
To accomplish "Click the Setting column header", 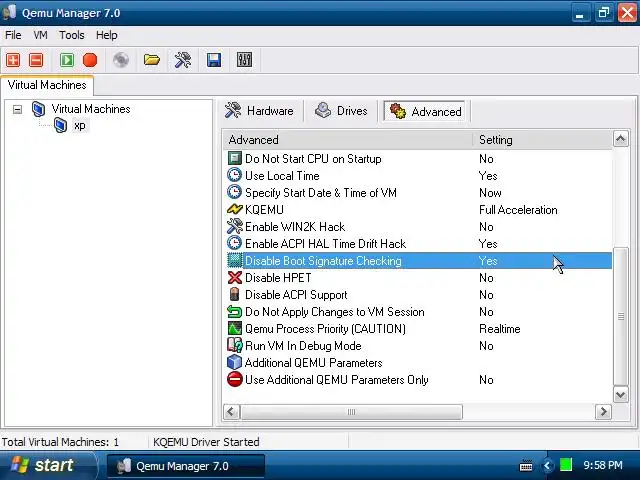I will (543, 140).
